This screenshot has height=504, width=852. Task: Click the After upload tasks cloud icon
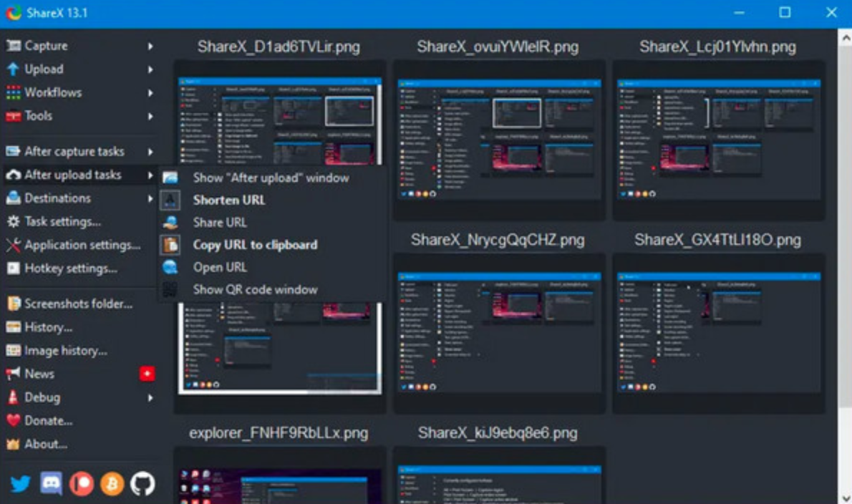[x=13, y=175]
